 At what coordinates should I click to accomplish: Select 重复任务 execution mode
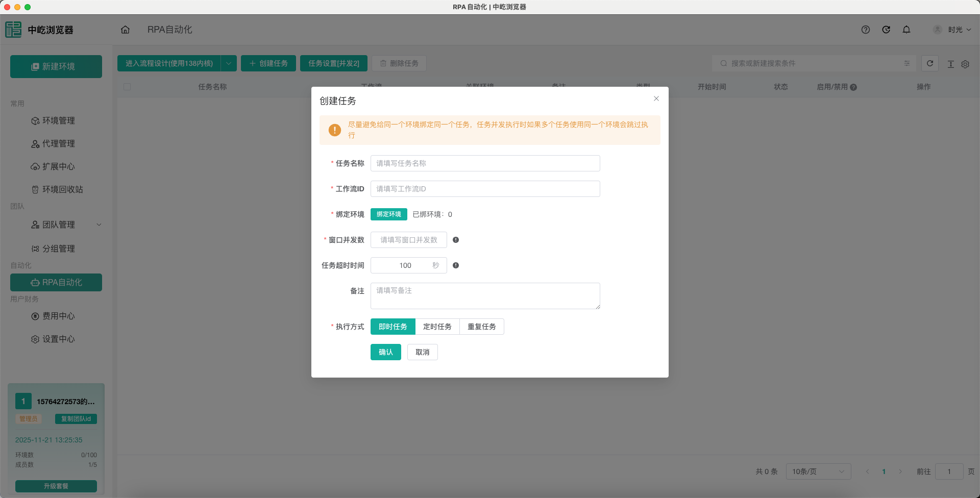click(x=481, y=327)
